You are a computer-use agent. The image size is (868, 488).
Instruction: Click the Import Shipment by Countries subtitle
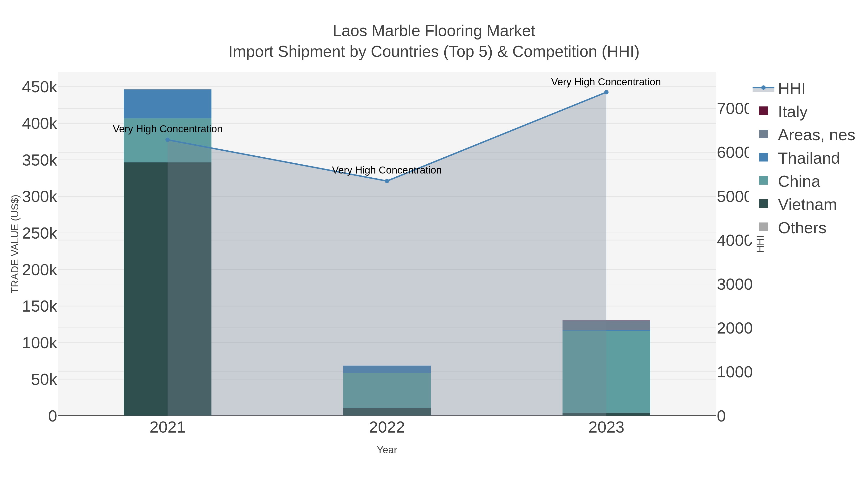pyautogui.click(x=434, y=52)
